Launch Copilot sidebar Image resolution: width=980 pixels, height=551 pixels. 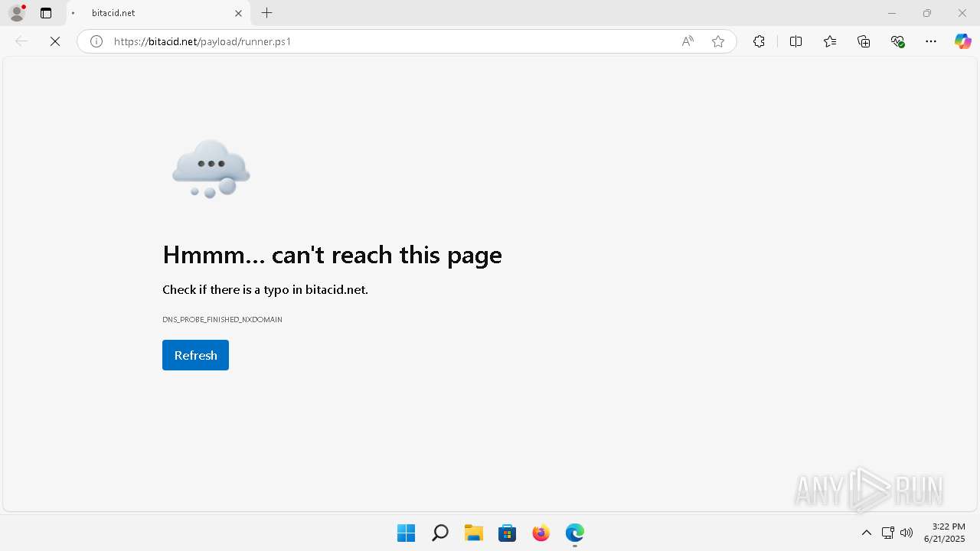point(962,41)
